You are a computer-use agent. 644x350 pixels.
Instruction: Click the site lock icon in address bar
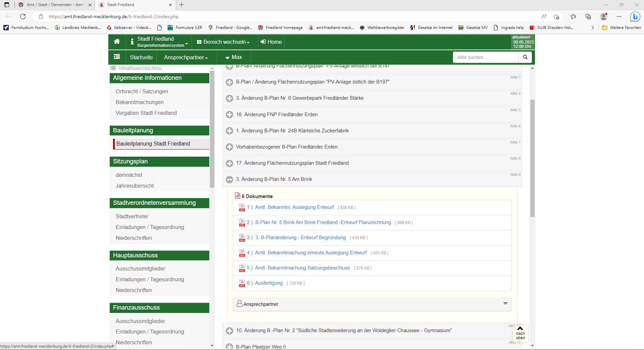point(41,17)
